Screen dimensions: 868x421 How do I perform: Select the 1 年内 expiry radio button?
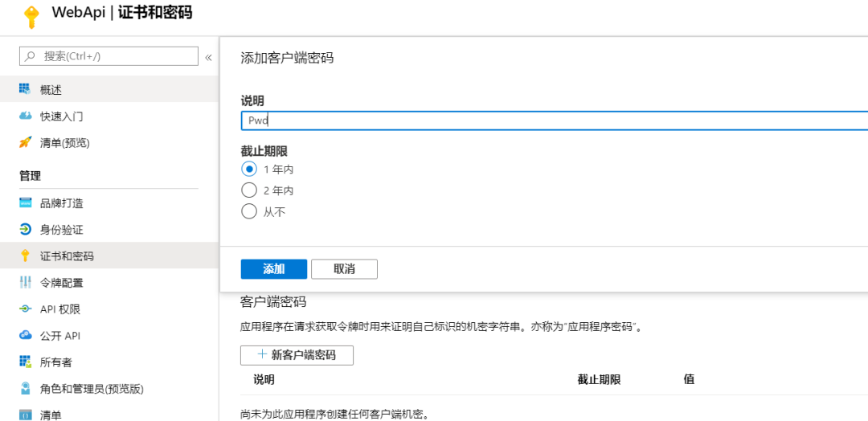click(x=249, y=170)
